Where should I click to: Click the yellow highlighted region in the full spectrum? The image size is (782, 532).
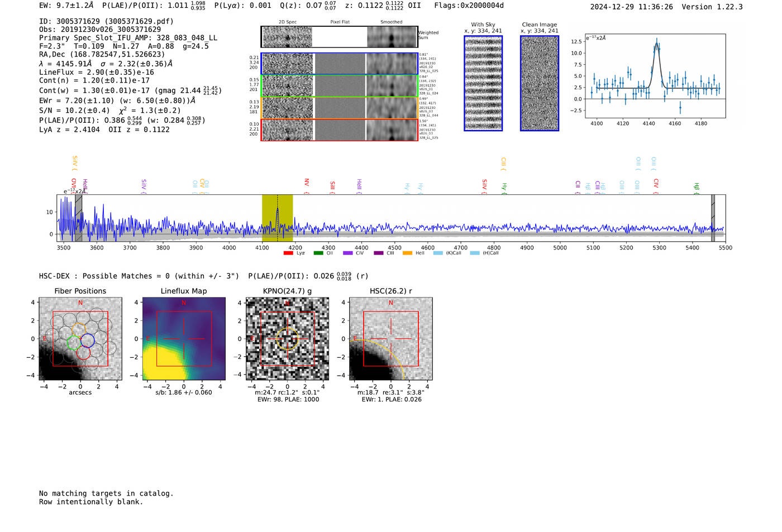pos(277,218)
